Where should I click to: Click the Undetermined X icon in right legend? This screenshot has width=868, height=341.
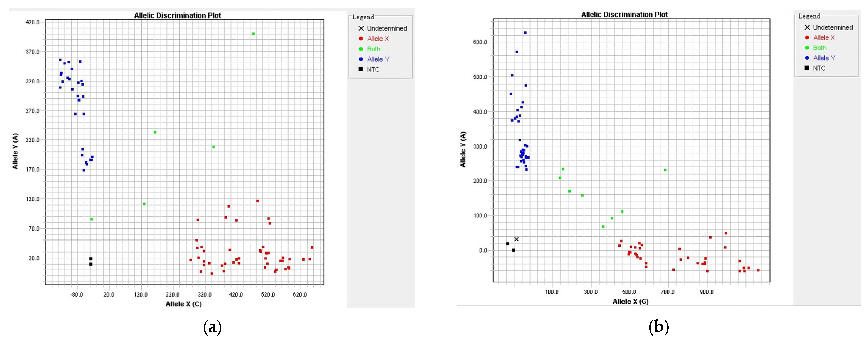(807, 27)
